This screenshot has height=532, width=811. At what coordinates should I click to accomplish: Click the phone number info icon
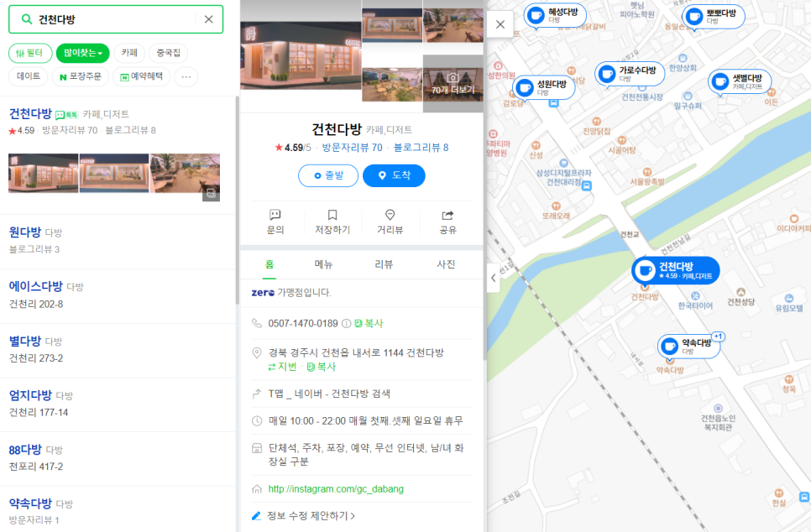(347, 324)
